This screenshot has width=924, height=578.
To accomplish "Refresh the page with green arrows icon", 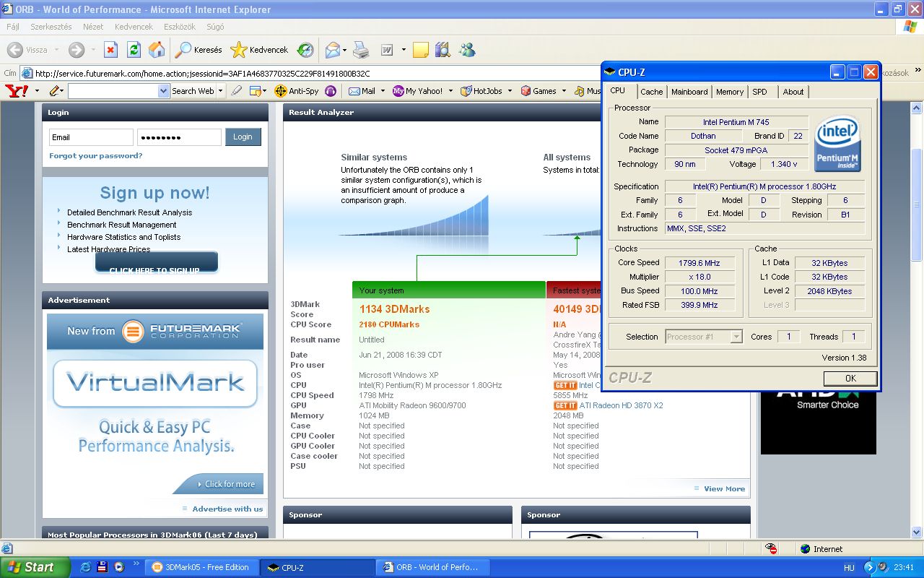I will (134, 50).
